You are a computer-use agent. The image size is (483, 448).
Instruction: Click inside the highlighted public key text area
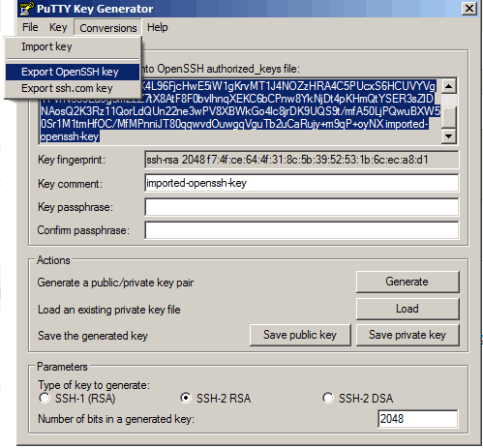pyautogui.click(x=240, y=111)
